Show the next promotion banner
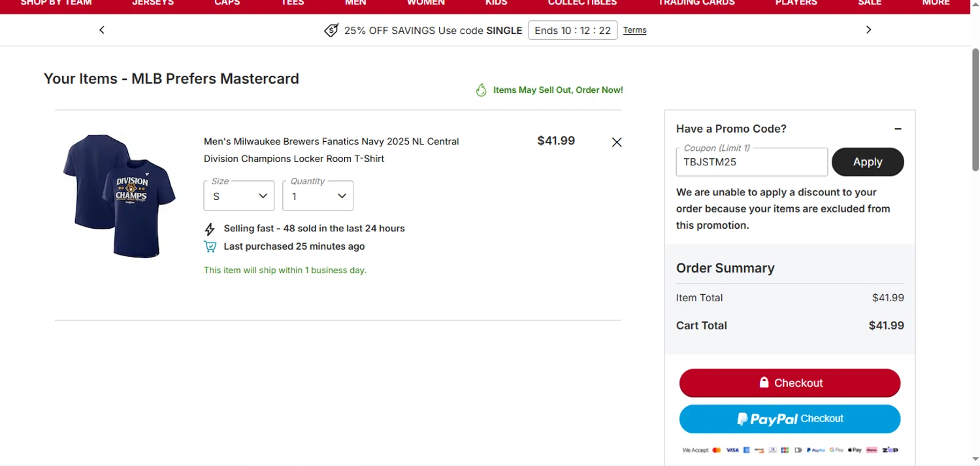This screenshot has width=980, height=466. [x=868, y=30]
